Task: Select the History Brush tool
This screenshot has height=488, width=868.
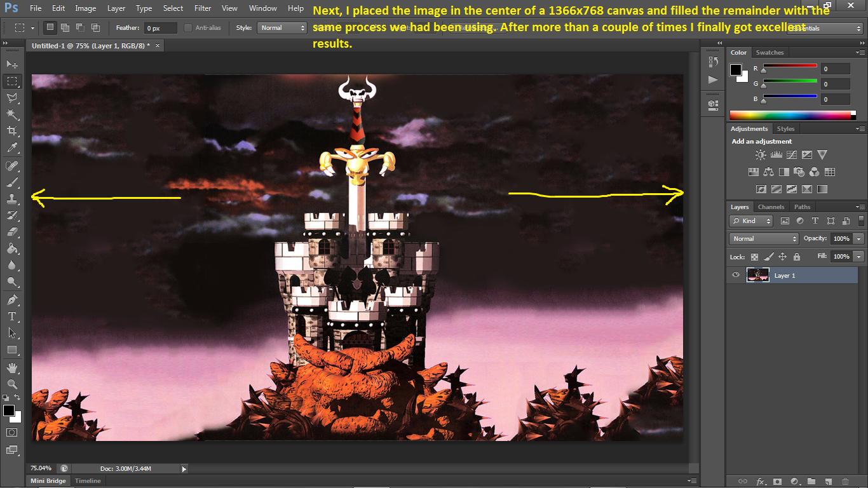Action: click(x=12, y=215)
